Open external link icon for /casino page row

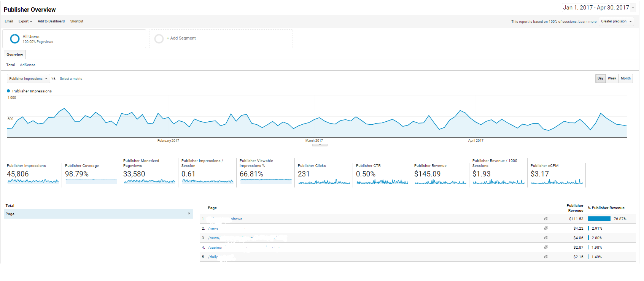(546, 247)
